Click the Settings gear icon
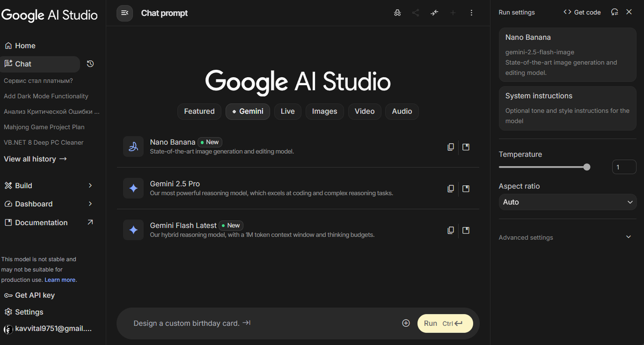This screenshot has height=345, width=644. (8, 312)
